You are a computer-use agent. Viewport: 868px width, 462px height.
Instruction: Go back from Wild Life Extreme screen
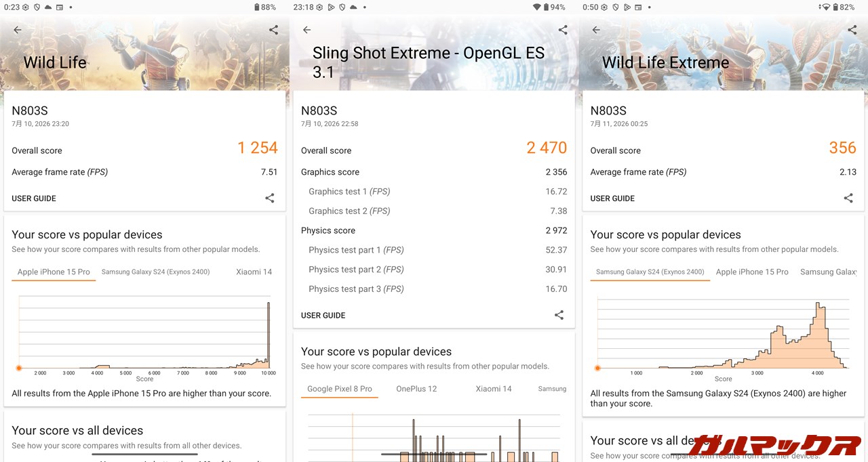click(596, 30)
